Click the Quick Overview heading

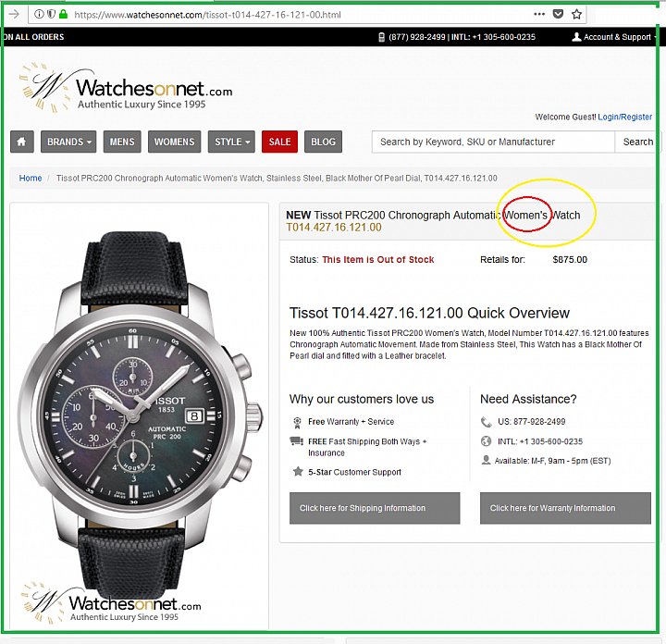[x=429, y=313]
